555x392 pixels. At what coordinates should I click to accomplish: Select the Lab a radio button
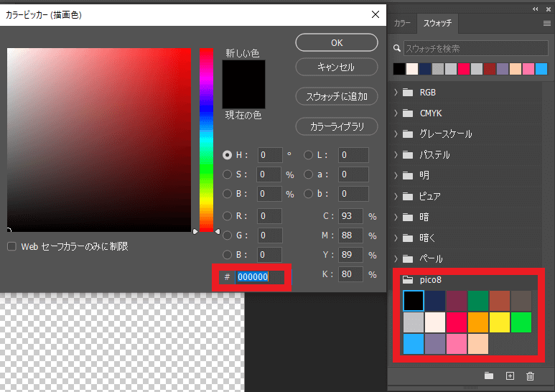[308, 174]
